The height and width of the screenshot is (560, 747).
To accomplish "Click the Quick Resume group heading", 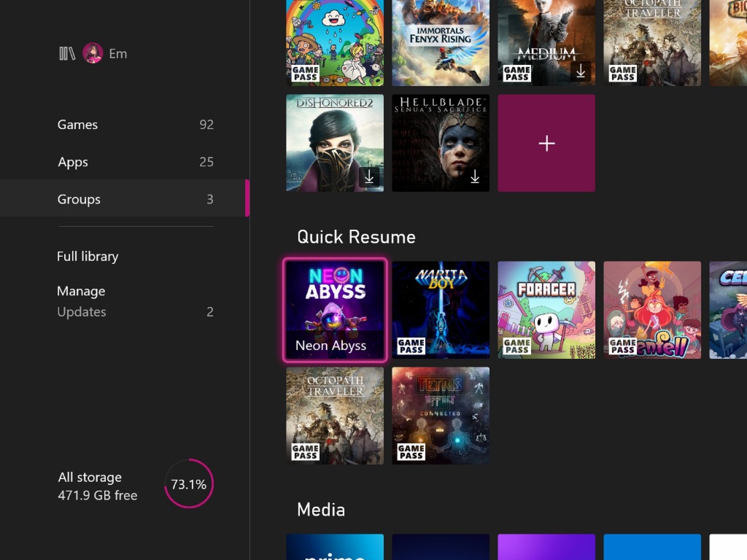I will [356, 237].
